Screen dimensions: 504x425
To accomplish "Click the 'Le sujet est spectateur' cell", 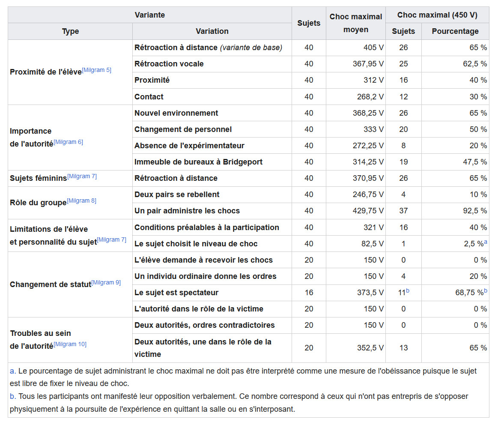I will (x=176, y=293).
